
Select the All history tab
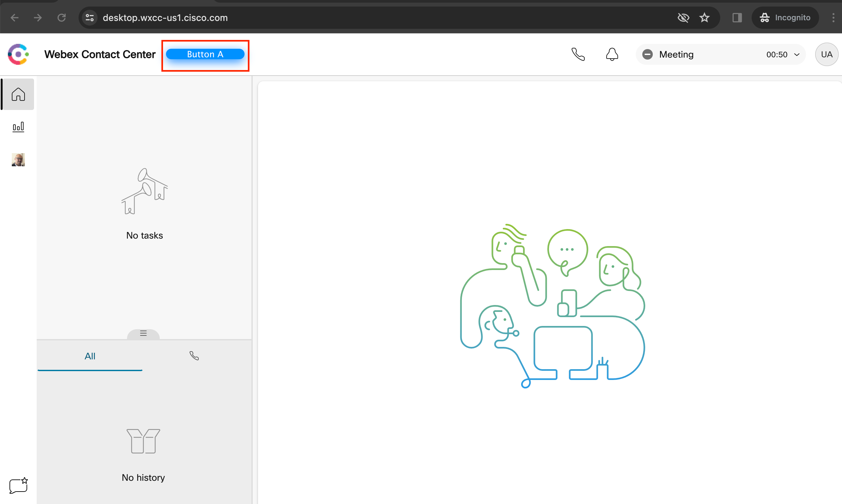(90, 356)
